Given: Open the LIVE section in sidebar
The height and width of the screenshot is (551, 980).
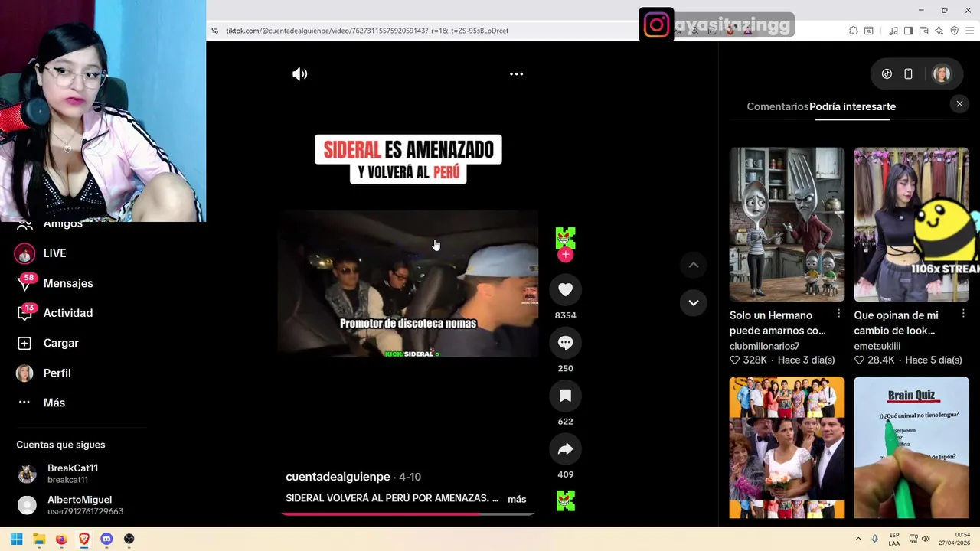Looking at the screenshot, I should point(54,253).
